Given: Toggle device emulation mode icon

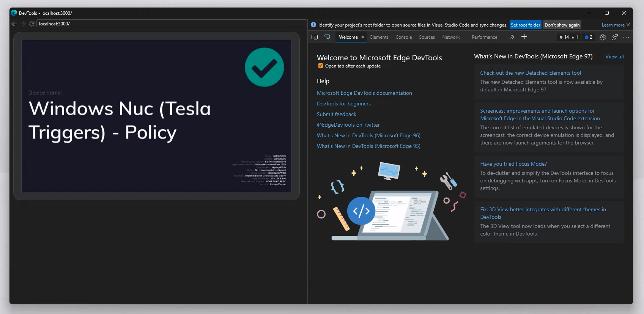Looking at the screenshot, I should pos(327,37).
